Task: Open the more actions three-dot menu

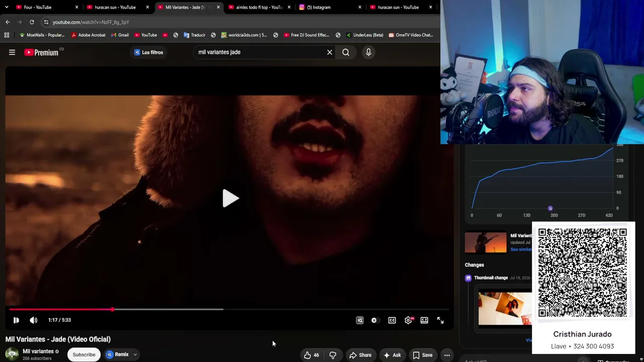Action: pyautogui.click(x=447, y=355)
